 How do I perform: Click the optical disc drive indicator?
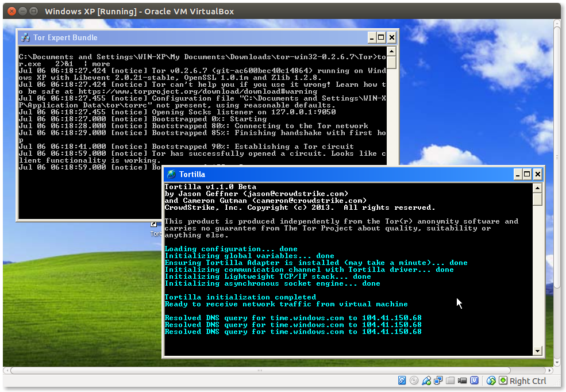pyautogui.click(x=414, y=381)
